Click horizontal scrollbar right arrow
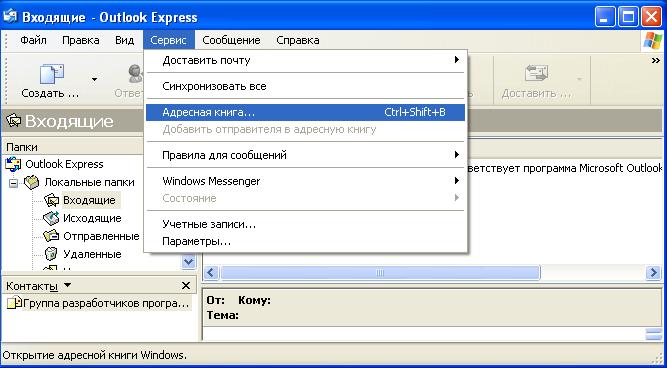The image size is (667, 368). click(x=653, y=273)
